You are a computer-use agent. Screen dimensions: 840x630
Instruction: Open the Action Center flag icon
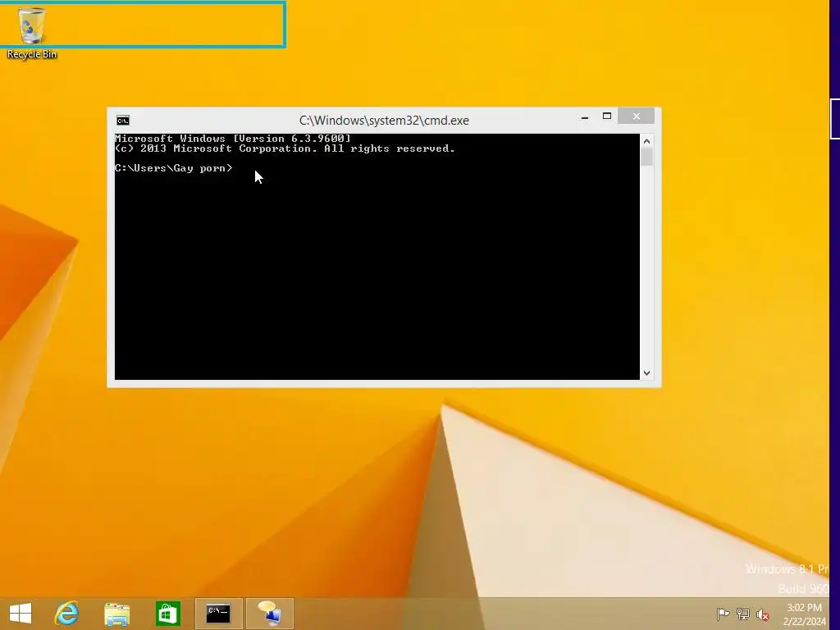(724, 614)
